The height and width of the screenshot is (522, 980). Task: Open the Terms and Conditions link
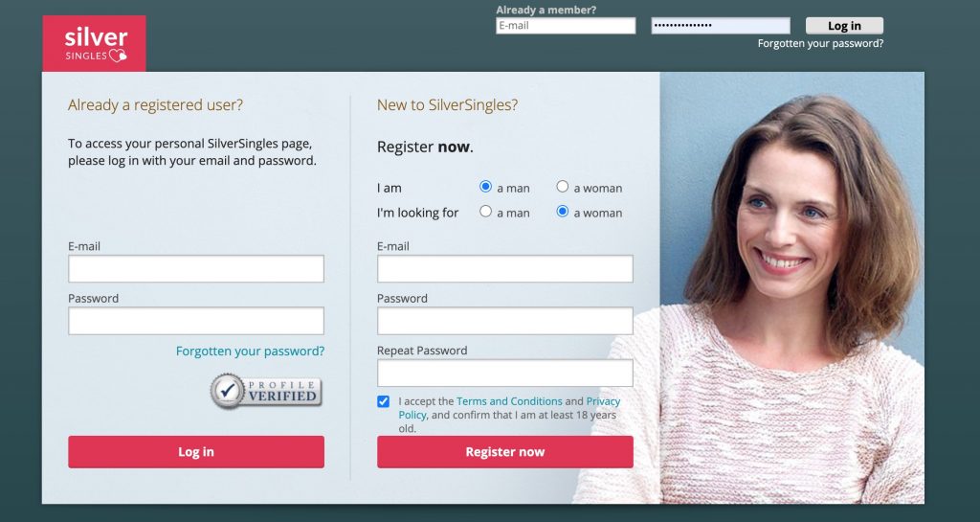point(509,401)
